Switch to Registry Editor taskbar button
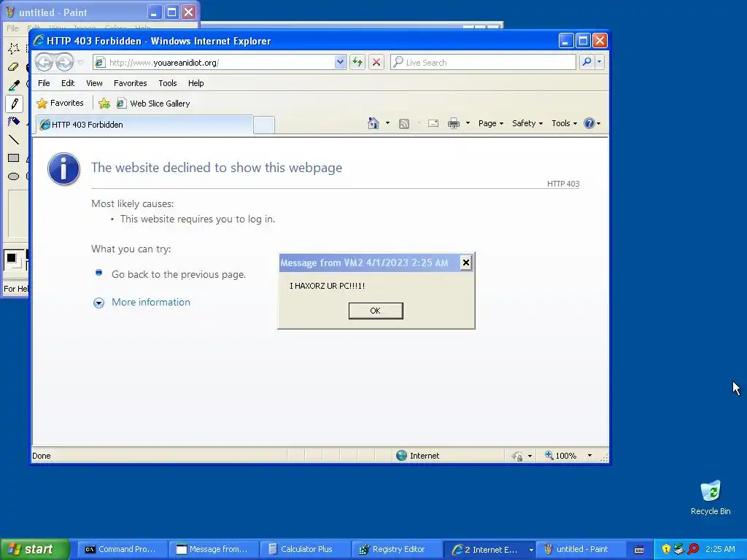 [398, 549]
